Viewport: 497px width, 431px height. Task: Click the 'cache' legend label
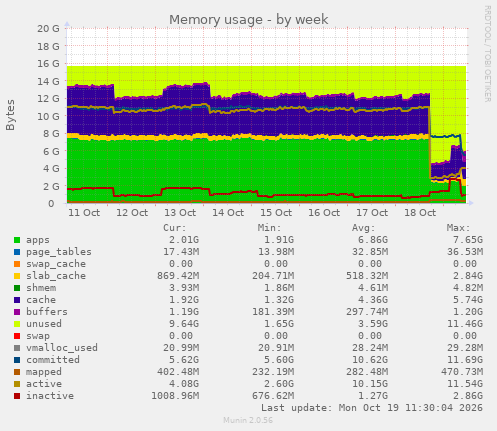click(41, 300)
